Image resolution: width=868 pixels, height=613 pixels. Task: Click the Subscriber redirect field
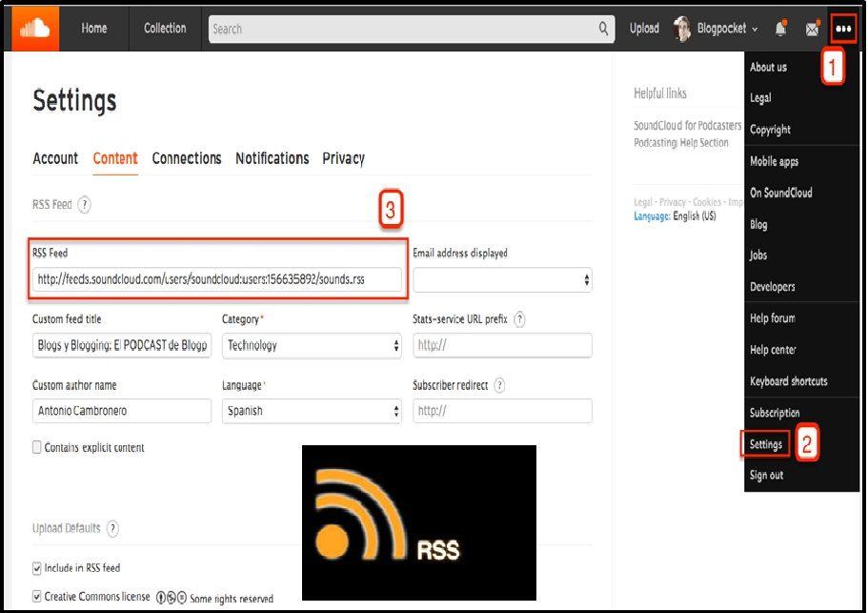point(502,411)
